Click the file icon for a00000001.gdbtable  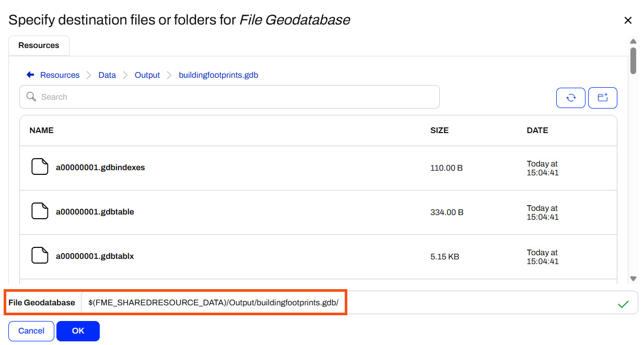40,212
